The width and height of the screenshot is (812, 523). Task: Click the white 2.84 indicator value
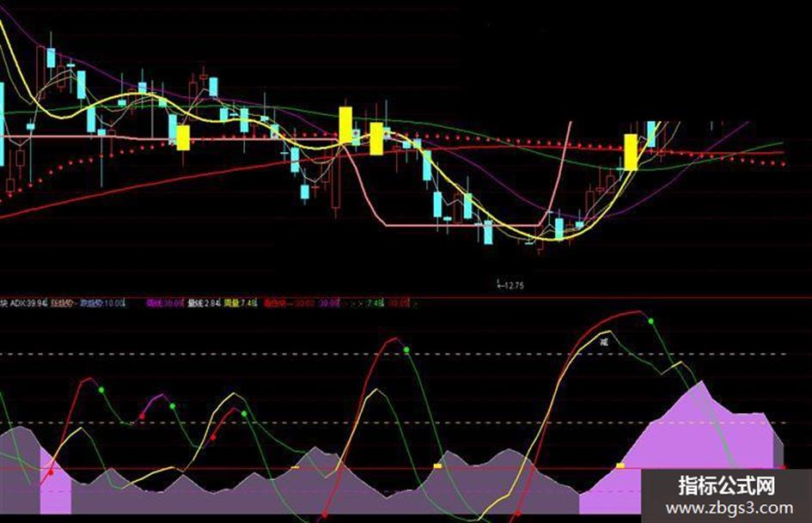point(204,303)
